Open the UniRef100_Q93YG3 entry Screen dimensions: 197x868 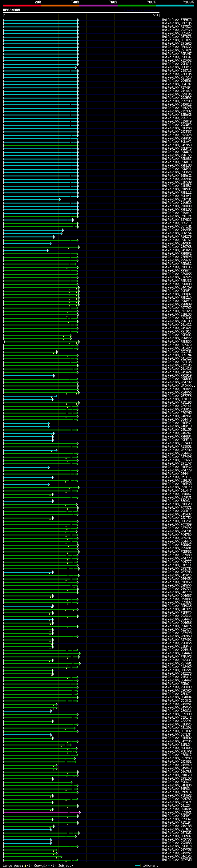177,30
